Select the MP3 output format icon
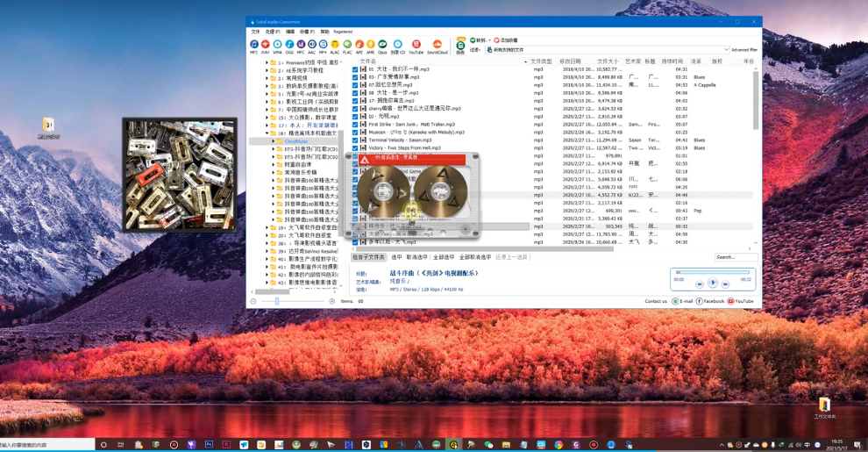Viewport: 868px width, 452px height. tap(254, 45)
